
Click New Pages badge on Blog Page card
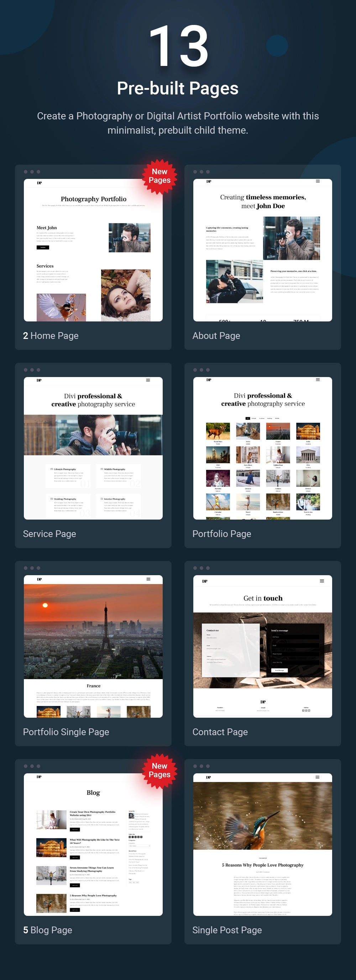coord(159,771)
